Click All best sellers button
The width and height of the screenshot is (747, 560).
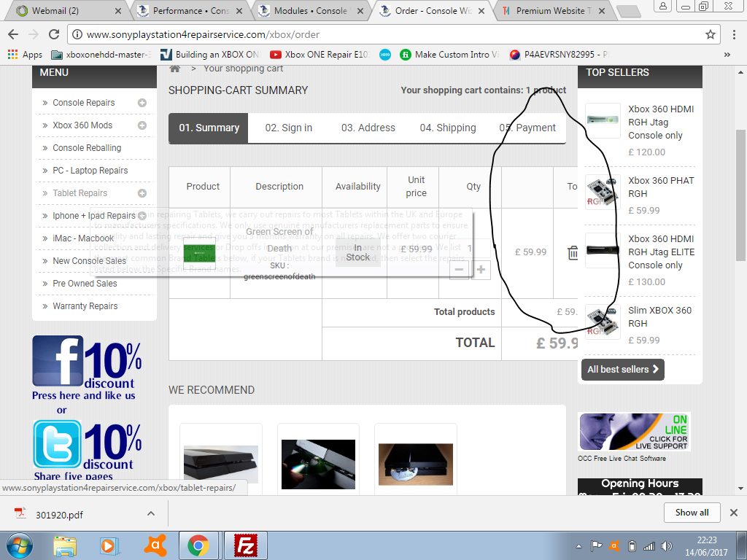click(x=623, y=370)
